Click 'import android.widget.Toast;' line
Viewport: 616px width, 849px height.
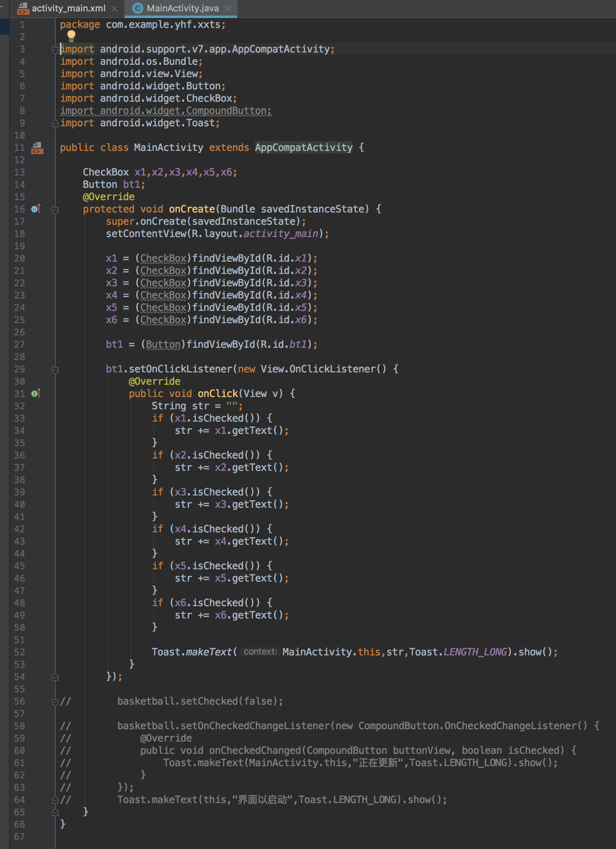(140, 123)
